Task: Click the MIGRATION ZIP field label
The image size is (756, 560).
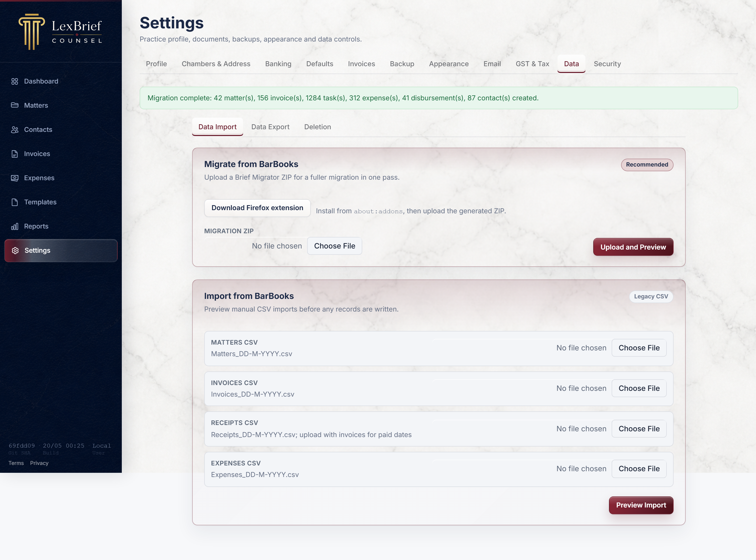Action: [x=229, y=231]
